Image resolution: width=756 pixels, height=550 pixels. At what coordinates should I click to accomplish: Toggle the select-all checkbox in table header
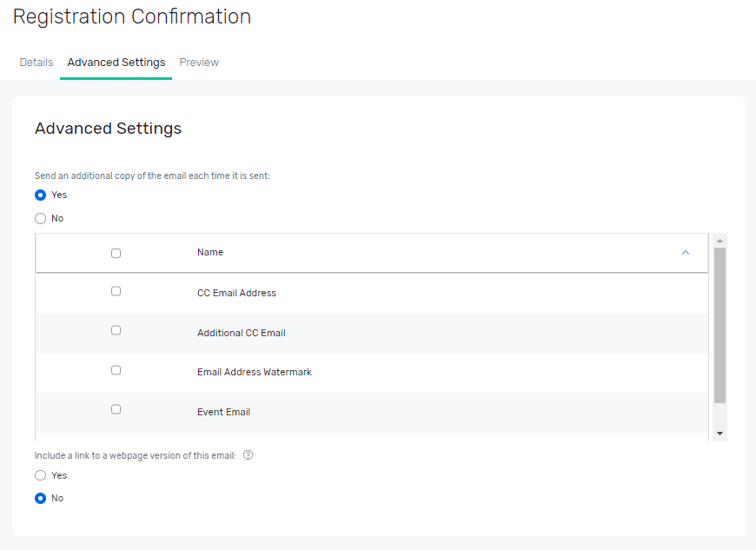[116, 254]
